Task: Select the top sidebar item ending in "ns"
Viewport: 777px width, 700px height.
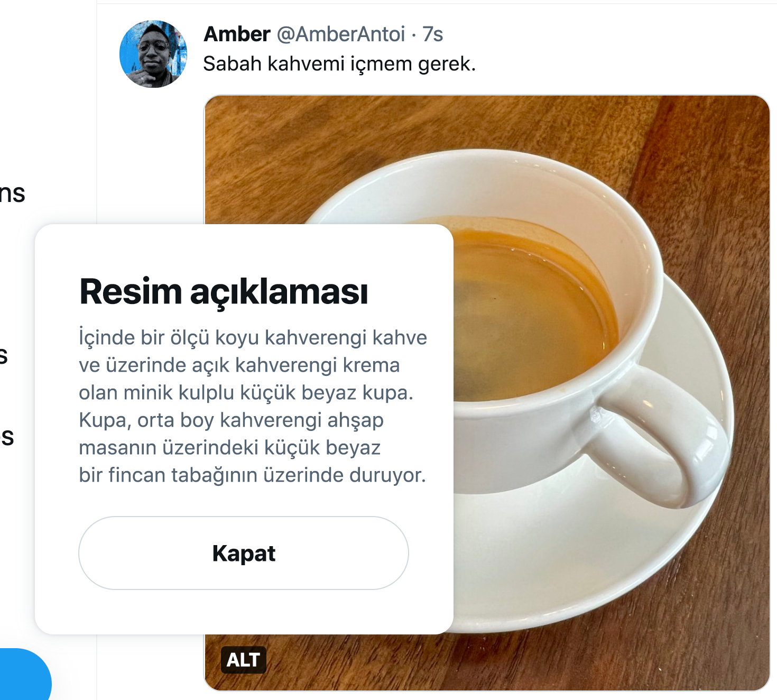Action: [13, 193]
